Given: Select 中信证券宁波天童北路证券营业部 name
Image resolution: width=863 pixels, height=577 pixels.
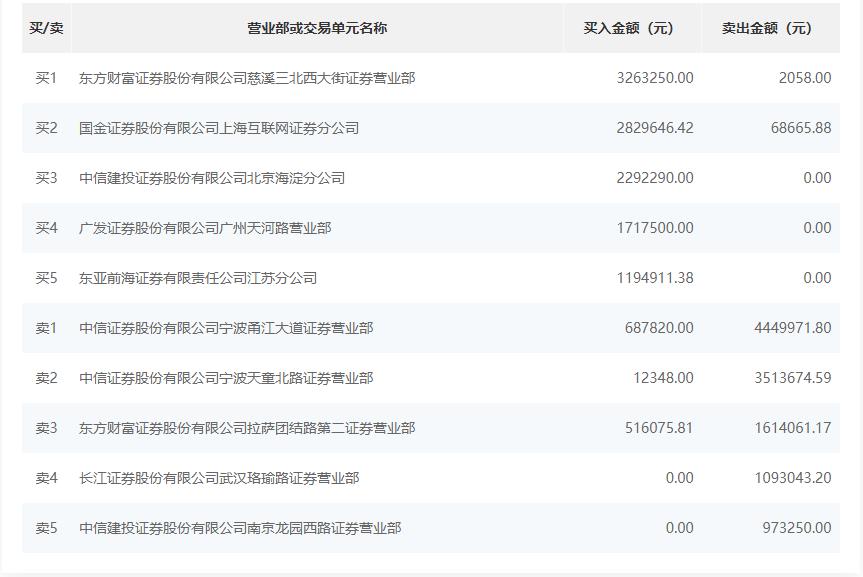Looking at the screenshot, I should (226, 378).
